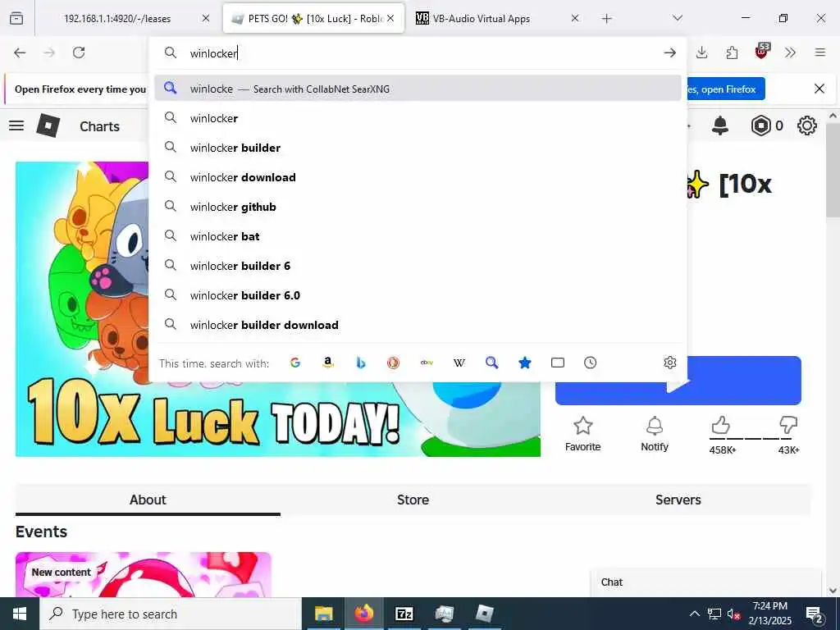
Task: Give the game a thumbs down
Action: click(788, 426)
